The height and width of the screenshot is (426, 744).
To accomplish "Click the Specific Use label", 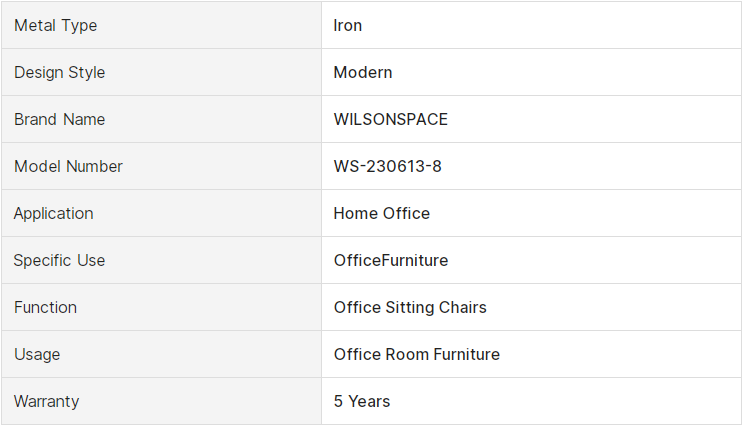I will [x=59, y=260].
